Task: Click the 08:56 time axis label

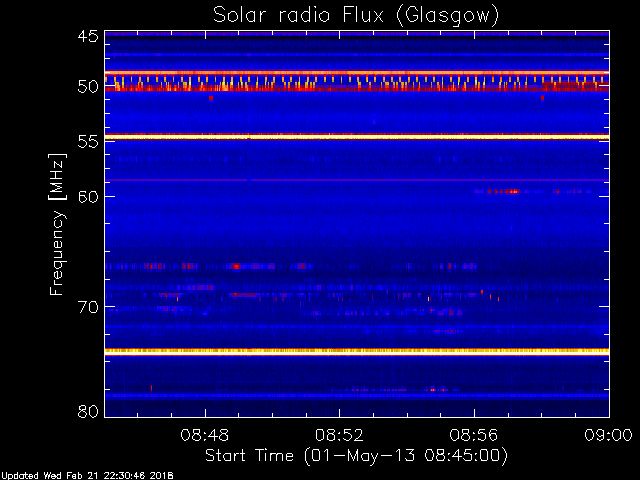Action: pos(474,436)
